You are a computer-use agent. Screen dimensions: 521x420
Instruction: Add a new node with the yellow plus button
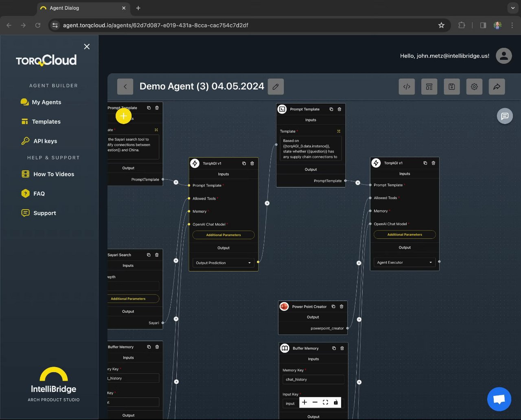123,116
